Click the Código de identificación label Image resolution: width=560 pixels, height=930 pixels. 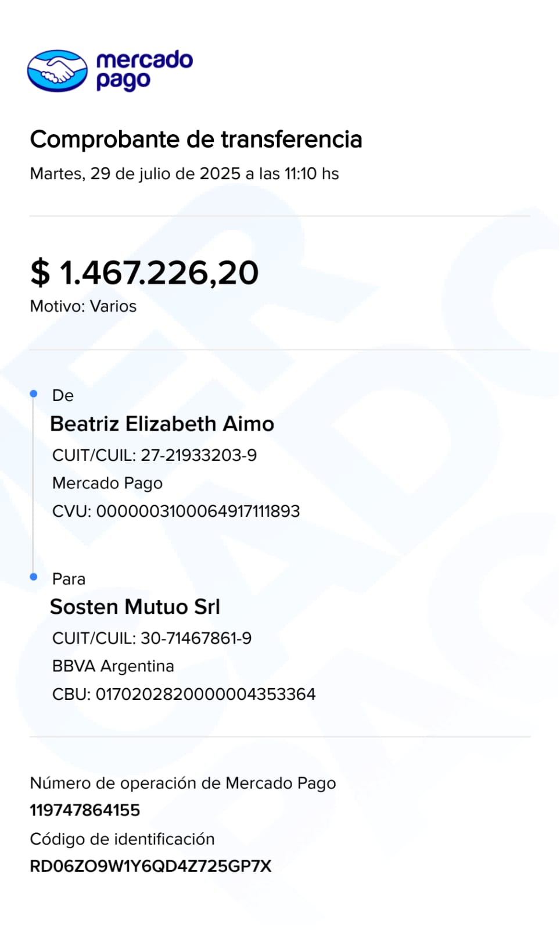122,839
